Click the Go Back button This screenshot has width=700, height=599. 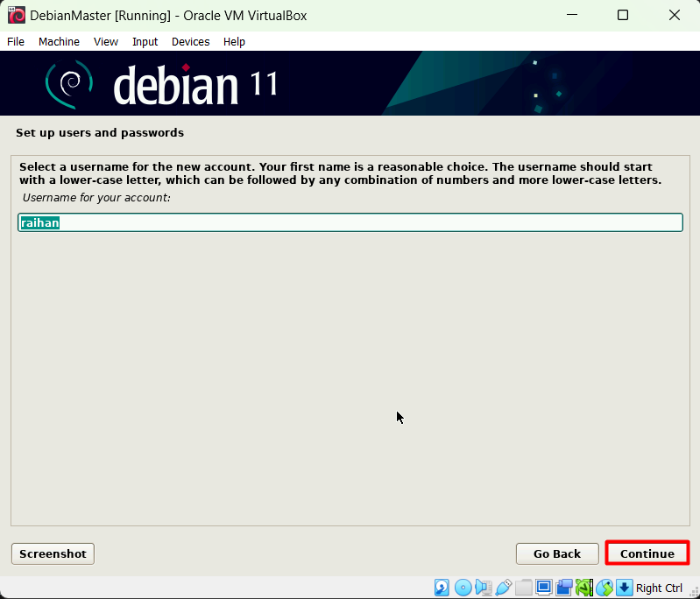click(557, 553)
